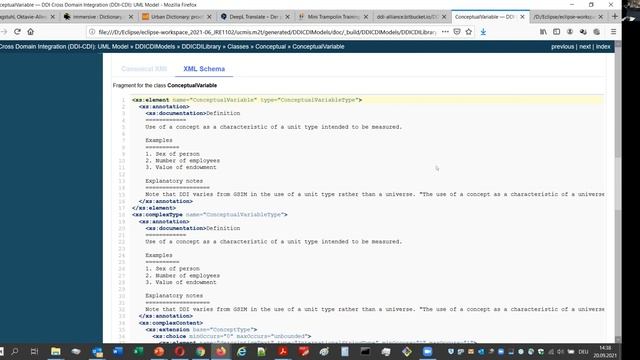Image resolution: width=640 pixels, height=360 pixels.
Task: Open Opera browser from the taskbar
Action: 180,351
